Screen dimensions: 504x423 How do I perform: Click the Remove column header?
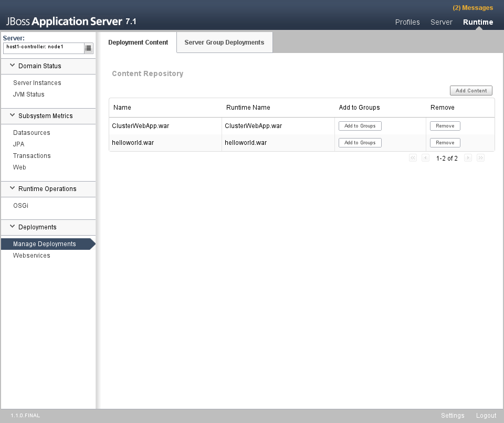(442, 108)
